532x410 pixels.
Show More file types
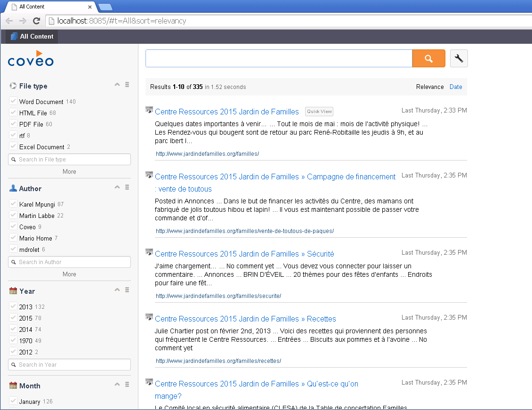(x=69, y=171)
